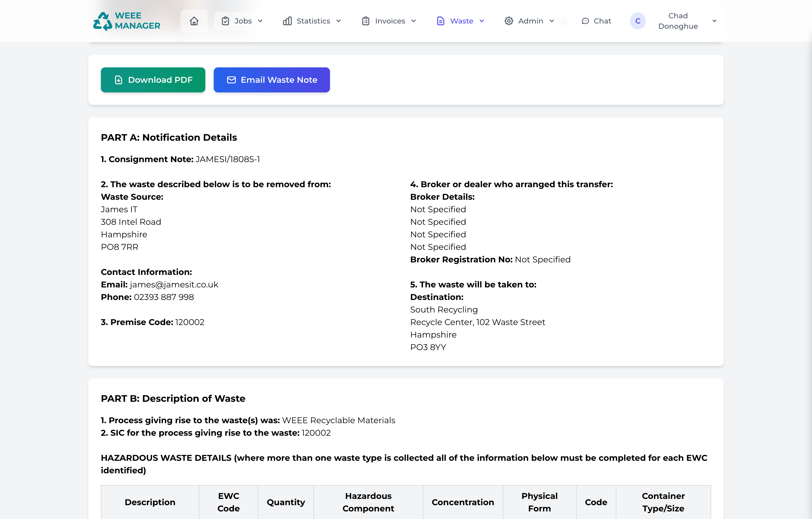Expand the Jobs dropdown chevron
Viewport: 812px width, 519px height.
[260, 21]
